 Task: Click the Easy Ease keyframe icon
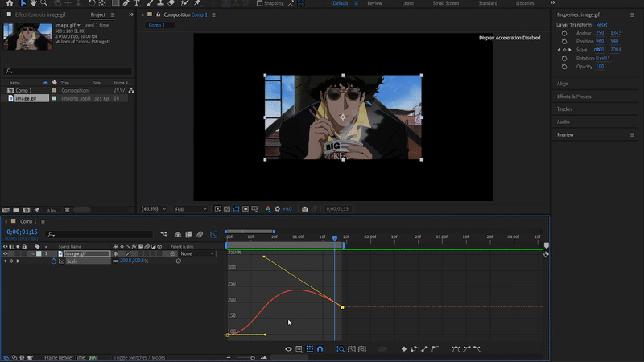click(x=456, y=349)
